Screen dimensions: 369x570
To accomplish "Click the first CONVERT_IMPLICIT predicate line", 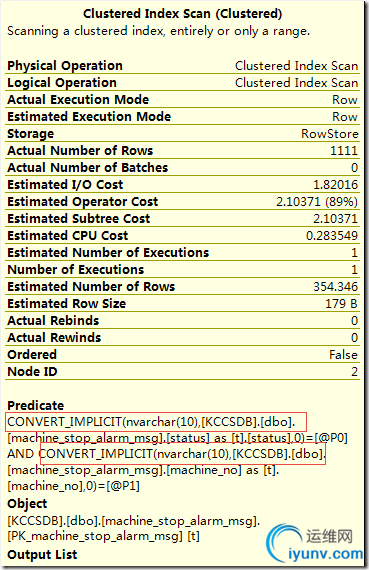I will coord(151,422).
